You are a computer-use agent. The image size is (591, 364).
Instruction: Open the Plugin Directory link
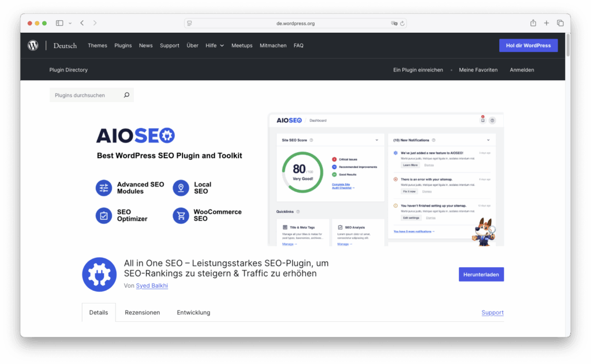click(x=68, y=70)
